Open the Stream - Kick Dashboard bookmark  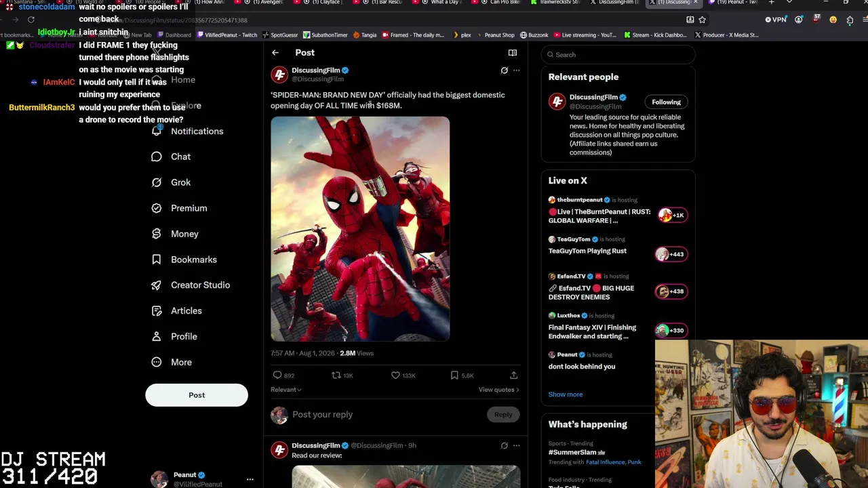point(656,35)
